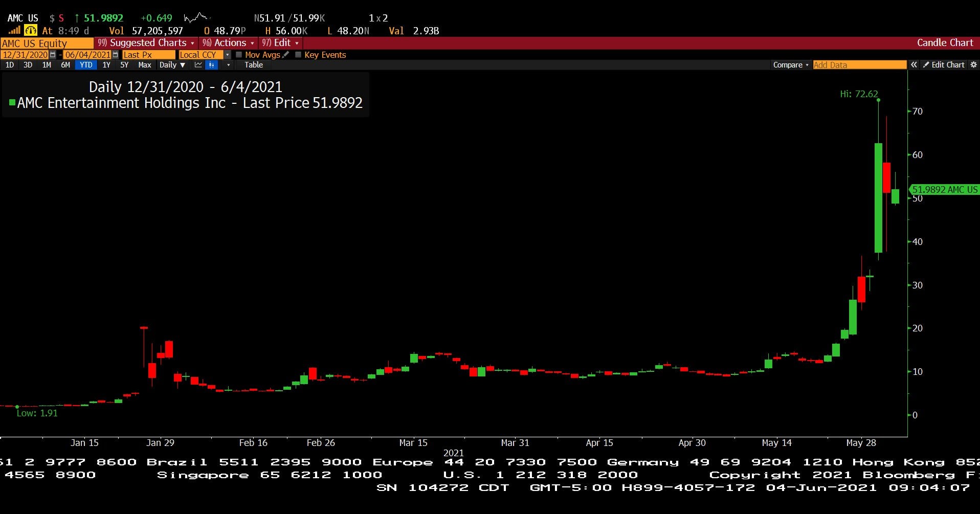The image size is (980, 514).
Task: Click the Edit Chart button
Action: [944, 65]
